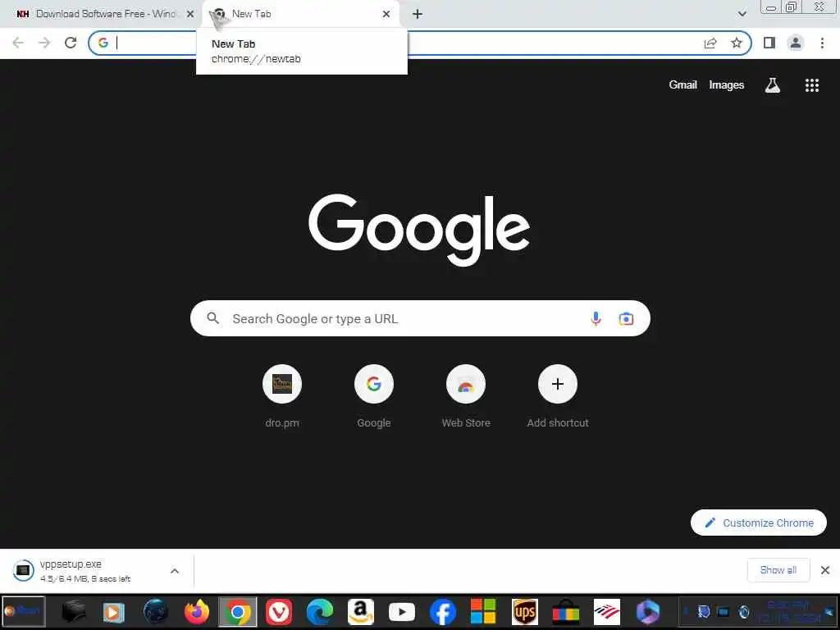The height and width of the screenshot is (630, 840).
Task: Bookmark this tab with the star
Action: [x=737, y=43]
